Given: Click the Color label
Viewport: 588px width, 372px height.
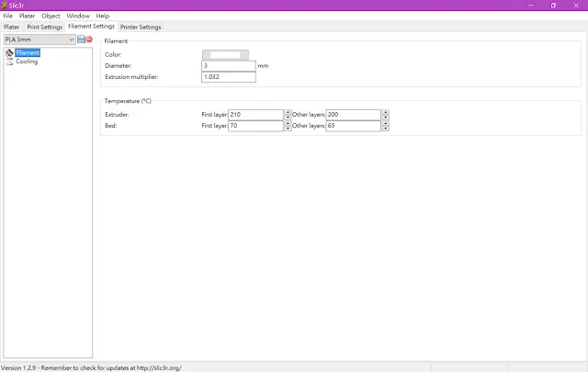Looking at the screenshot, I should [x=113, y=55].
